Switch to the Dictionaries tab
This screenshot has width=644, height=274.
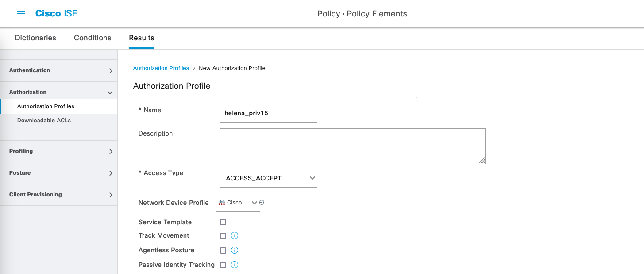pos(35,38)
